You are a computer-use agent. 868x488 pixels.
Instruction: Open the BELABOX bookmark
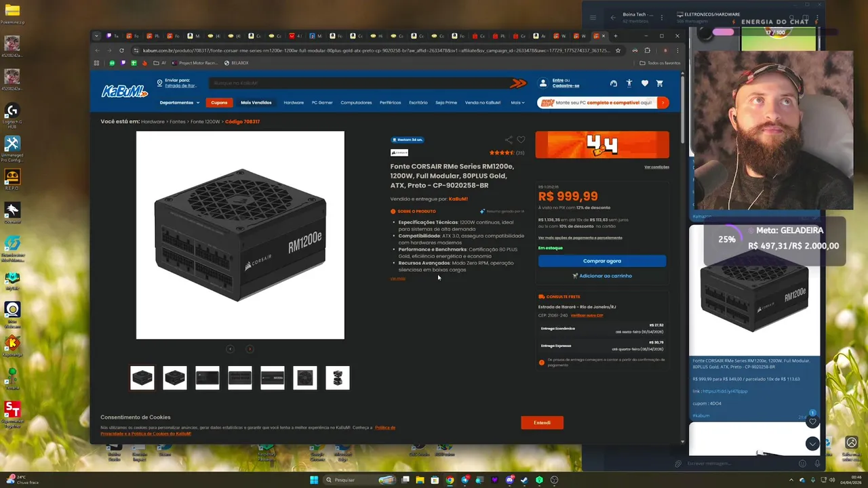tap(236, 63)
